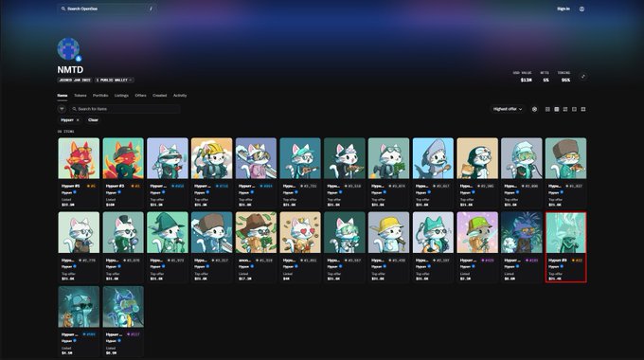Remove the Hypurr filter chip
Screen dimensions: 644x360
click(78, 120)
